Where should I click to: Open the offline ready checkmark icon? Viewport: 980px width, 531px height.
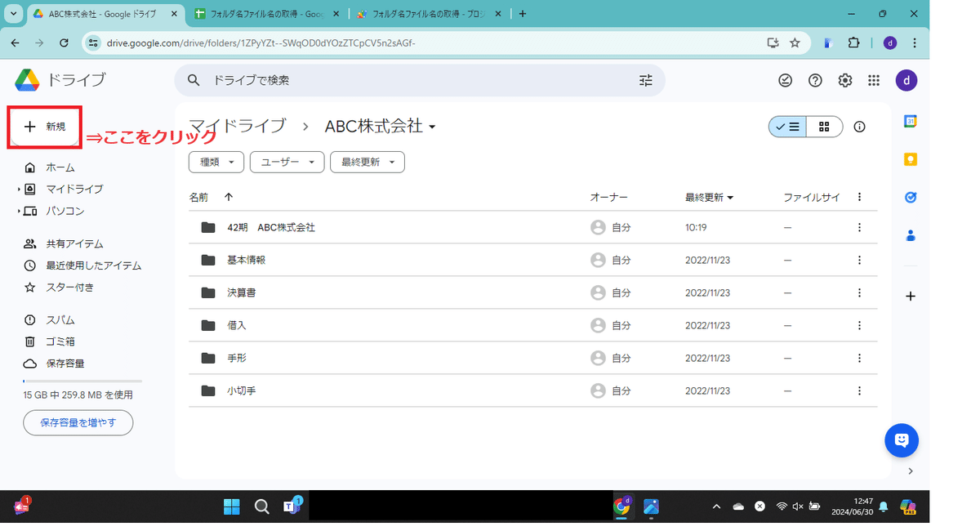click(x=785, y=80)
